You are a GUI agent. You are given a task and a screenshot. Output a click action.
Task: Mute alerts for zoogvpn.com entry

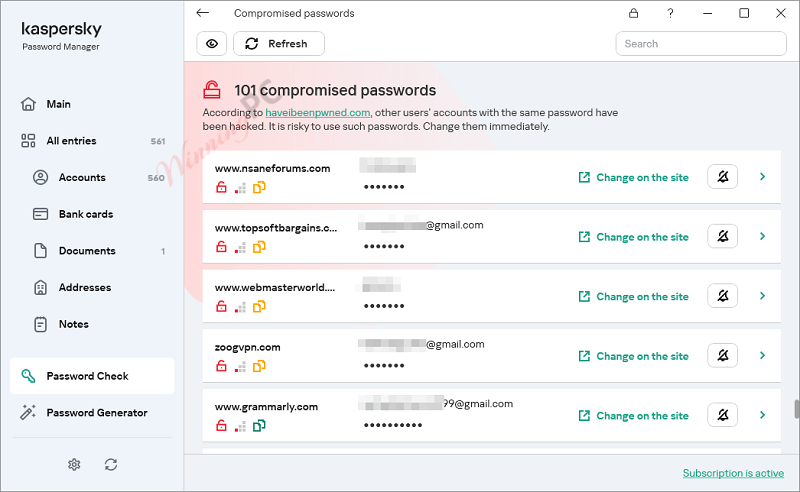tap(722, 355)
